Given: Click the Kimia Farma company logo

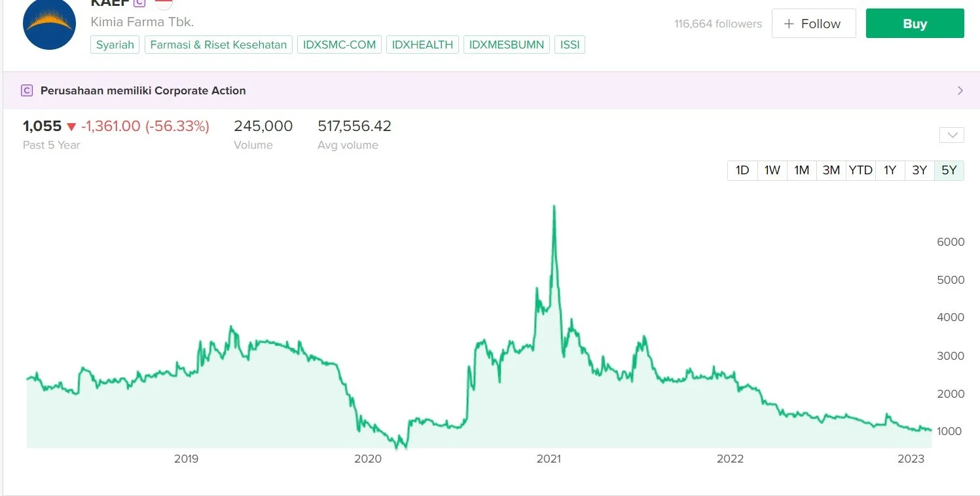Looking at the screenshot, I should [50, 23].
